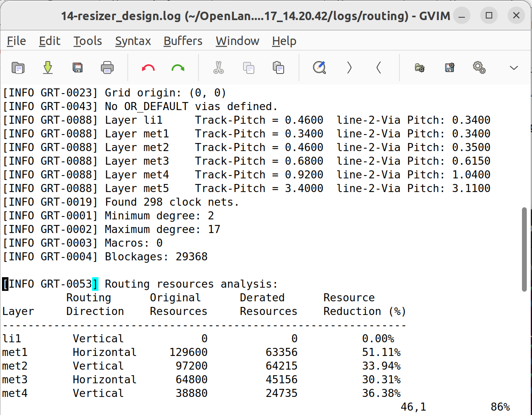532x415 pixels.
Task: Save the current Vim session
Action: pyautogui.click(x=449, y=67)
